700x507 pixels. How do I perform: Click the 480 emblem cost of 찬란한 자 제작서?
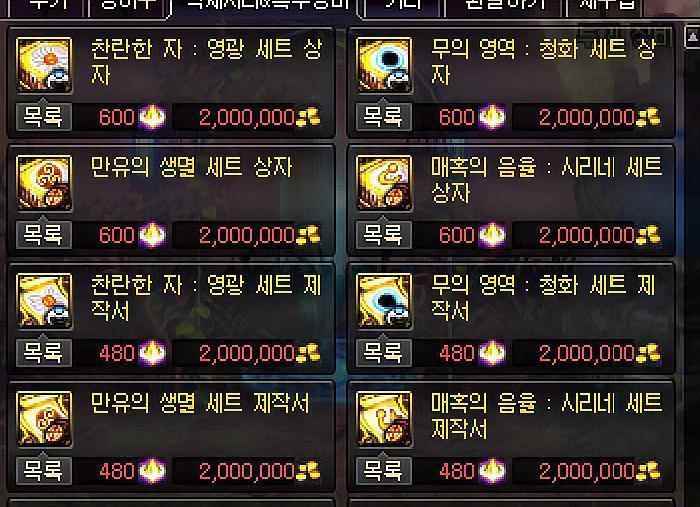(x=117, y=353)
